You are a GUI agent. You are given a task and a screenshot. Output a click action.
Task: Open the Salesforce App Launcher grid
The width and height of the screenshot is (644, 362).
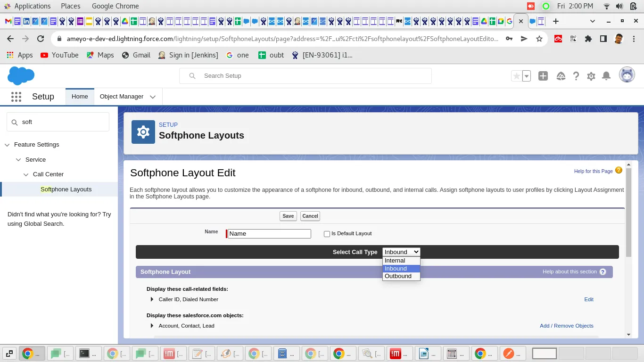(16, 97)
